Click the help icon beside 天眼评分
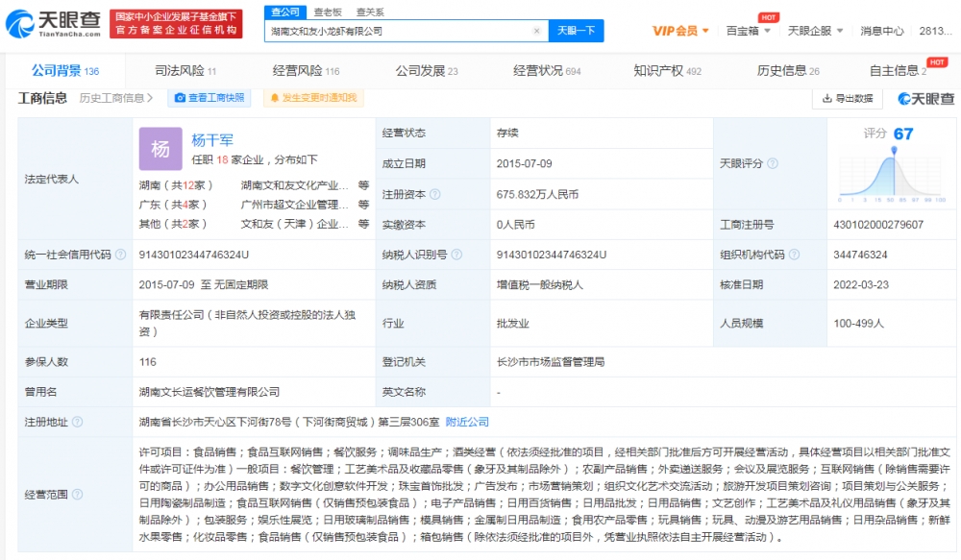The image size is (961, 560). pyautogui.click(x=773, y=163)
